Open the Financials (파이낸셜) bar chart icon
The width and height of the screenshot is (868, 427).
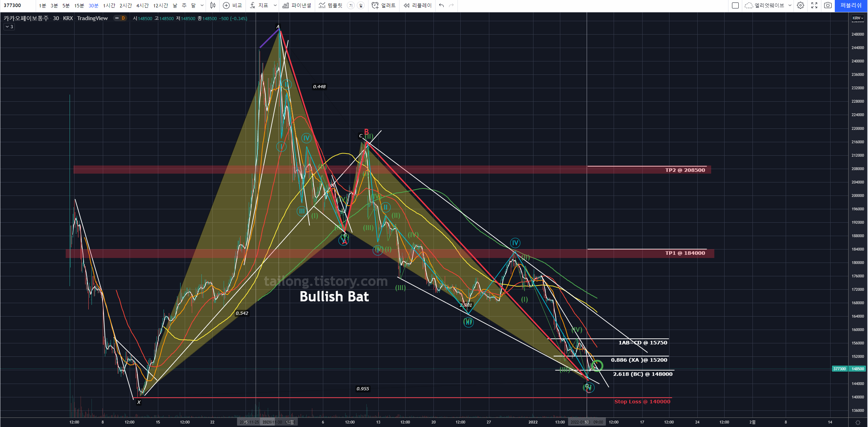coord(286,5)
